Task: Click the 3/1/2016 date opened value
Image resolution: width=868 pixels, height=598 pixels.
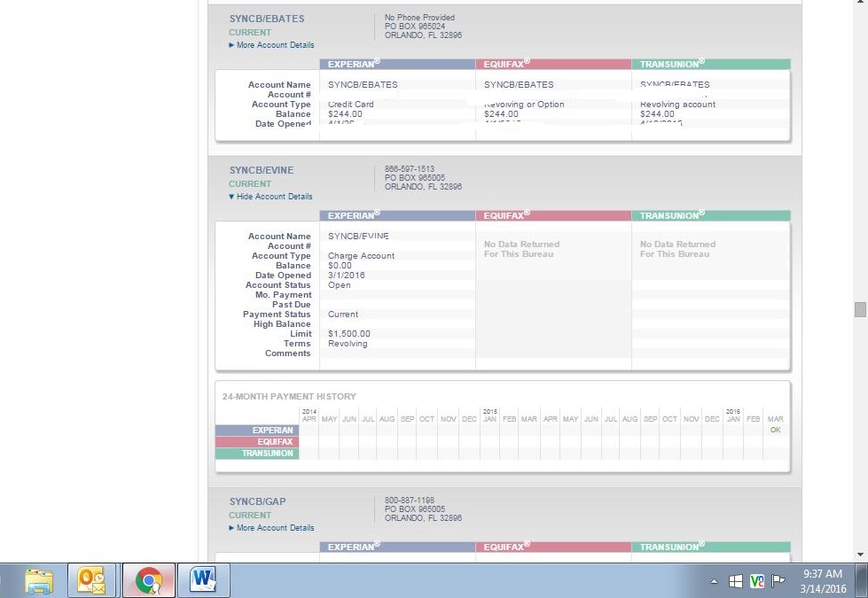Action: [346, 275]
